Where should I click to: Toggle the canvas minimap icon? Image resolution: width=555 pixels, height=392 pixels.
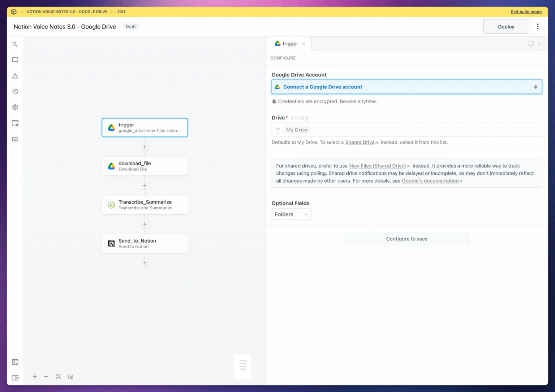(71, 376)
